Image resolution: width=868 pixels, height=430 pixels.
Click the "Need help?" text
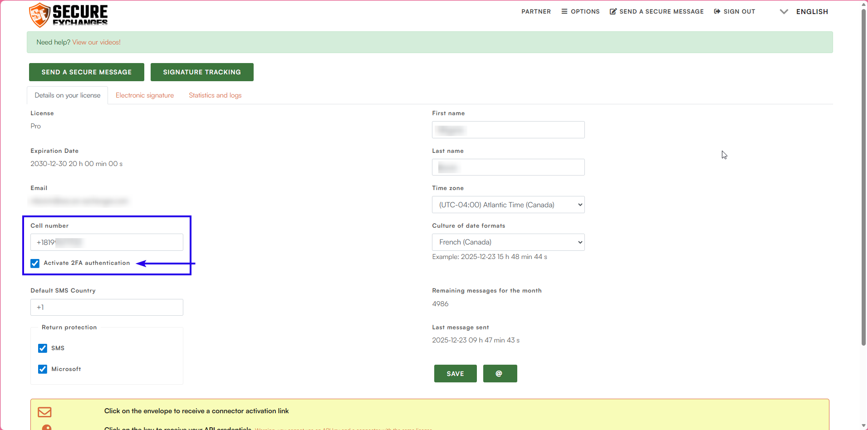pos(53,42)
